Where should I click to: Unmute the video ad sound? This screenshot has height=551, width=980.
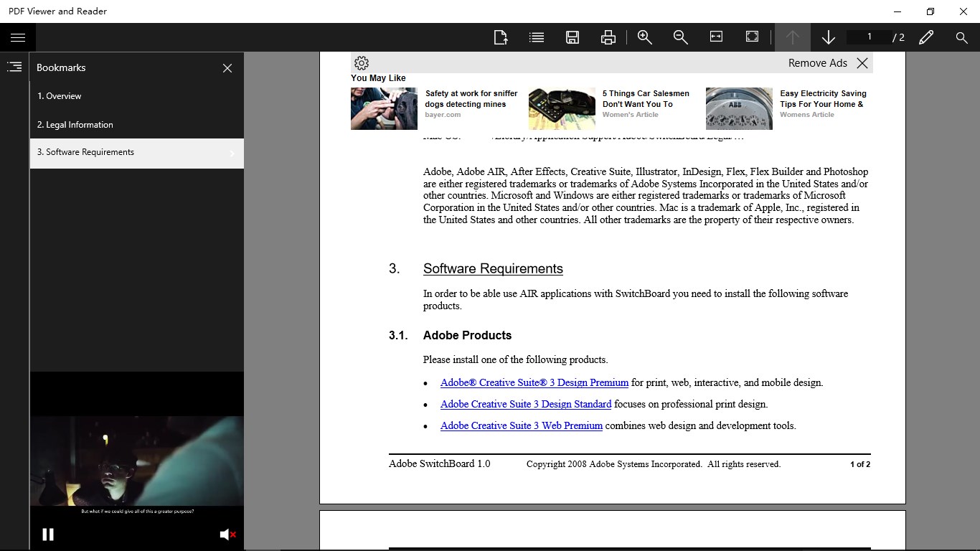click(227, 534)
